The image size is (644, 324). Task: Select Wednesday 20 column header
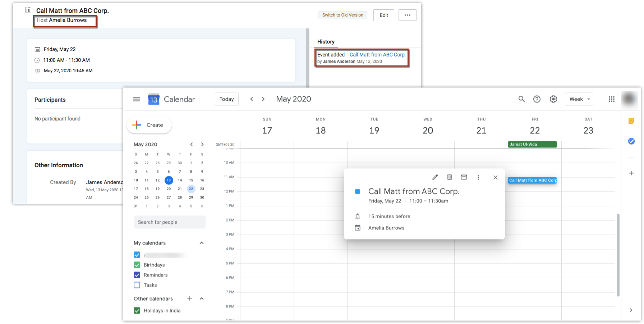(428, 126)
